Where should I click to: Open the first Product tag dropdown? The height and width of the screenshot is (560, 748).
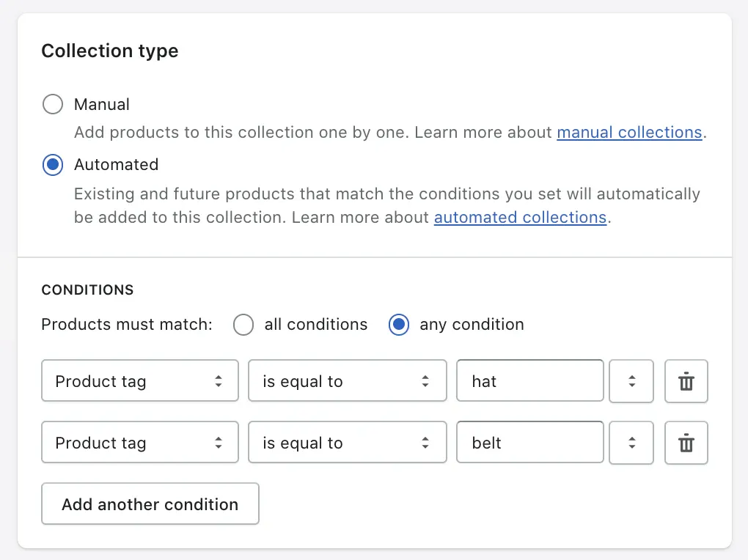tap(139, 380)
